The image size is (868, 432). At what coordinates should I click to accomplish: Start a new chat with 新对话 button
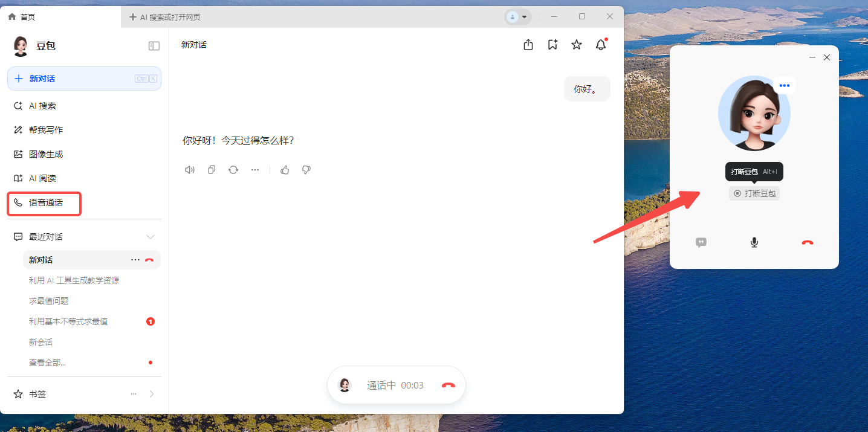pos(84,79)
